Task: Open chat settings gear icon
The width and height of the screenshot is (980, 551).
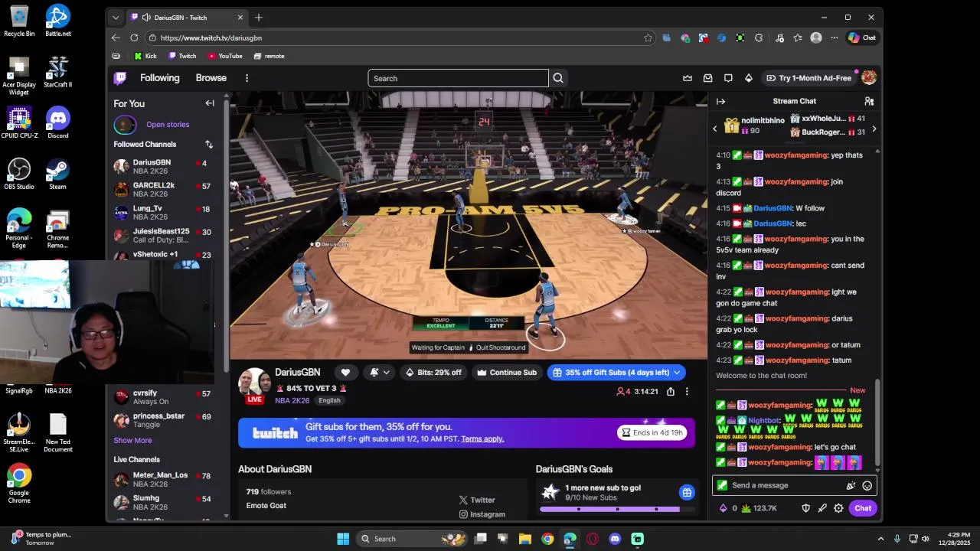Action: [x=838, y=508]
